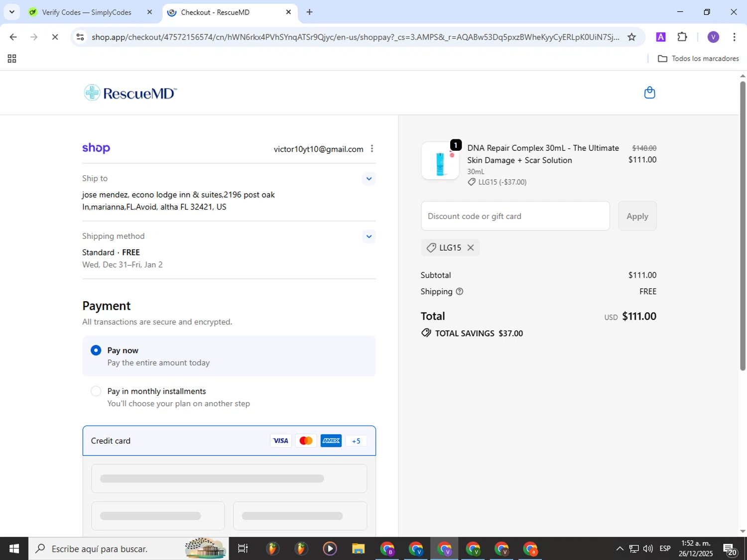This screenshot has height=560, width=747.
Task: Stop loading the page
Action: (55, 37)
